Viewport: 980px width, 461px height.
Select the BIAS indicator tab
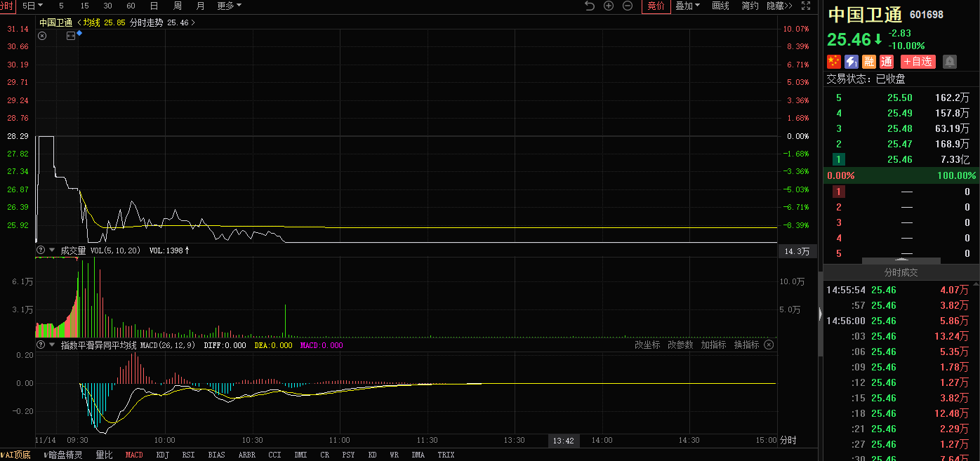click(x=216, y=455)
